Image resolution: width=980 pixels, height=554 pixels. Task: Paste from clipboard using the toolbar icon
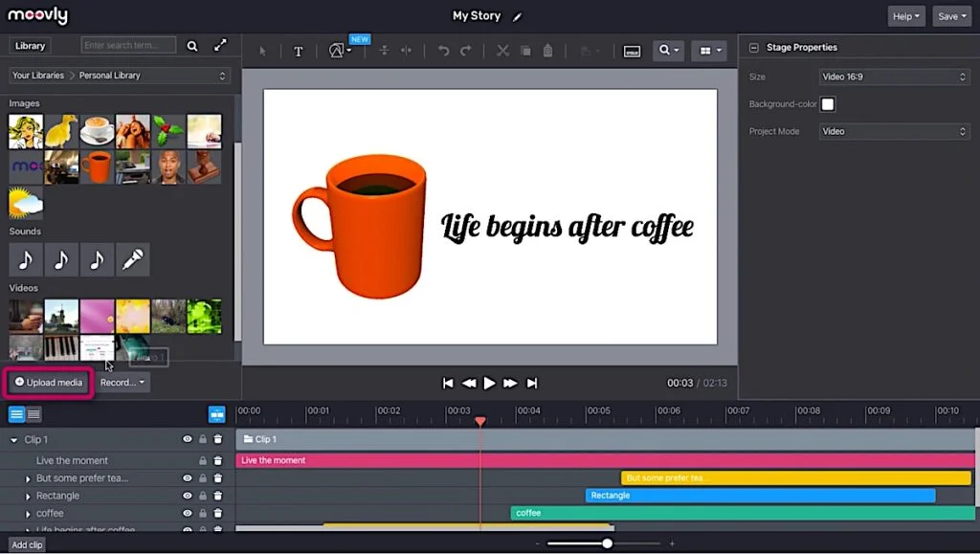[x=546, y=51]
